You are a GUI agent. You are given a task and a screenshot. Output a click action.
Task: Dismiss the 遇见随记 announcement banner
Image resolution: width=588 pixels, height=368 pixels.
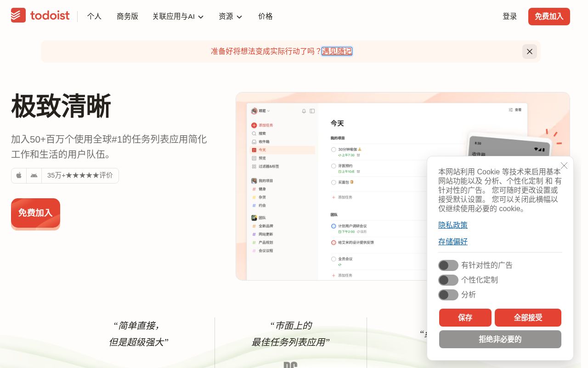point(530,52)
